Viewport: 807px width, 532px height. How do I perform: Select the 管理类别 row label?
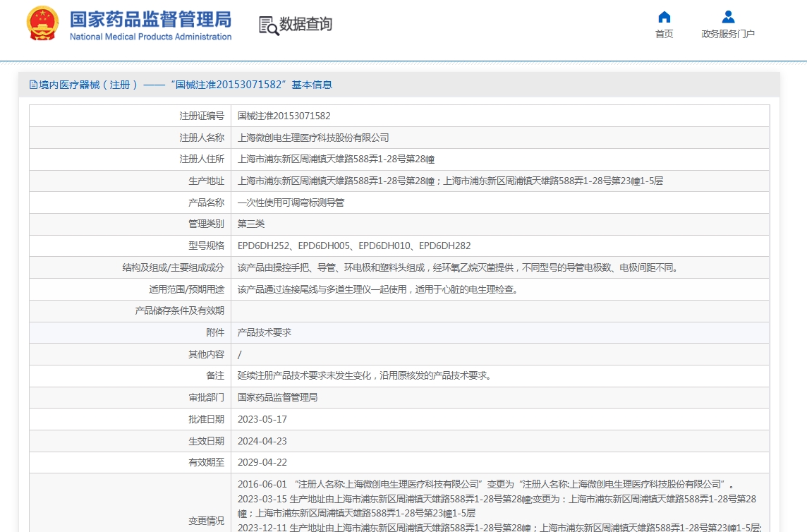click(207, 224)
